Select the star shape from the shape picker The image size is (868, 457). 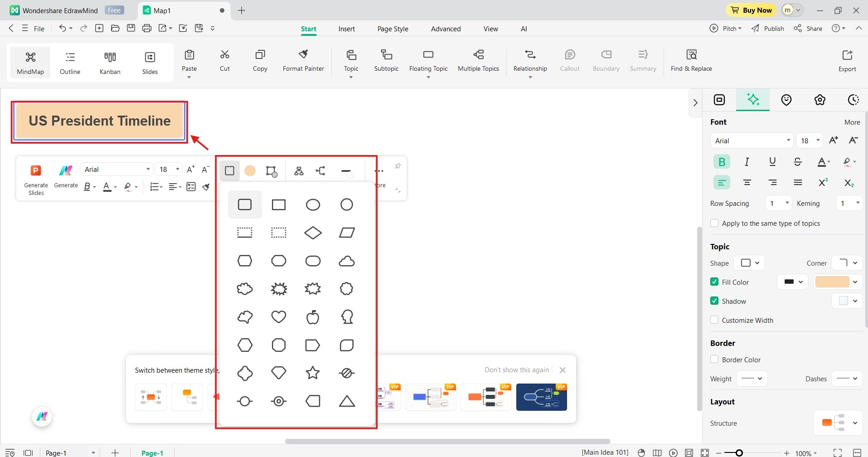(312, 373)
